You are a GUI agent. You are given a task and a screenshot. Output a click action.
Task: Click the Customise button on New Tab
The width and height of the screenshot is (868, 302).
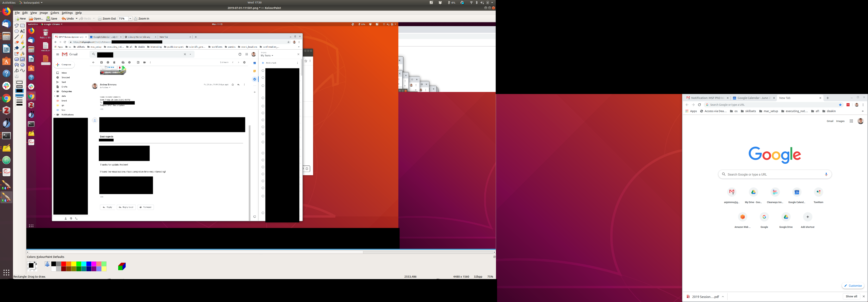pos(853,286)
